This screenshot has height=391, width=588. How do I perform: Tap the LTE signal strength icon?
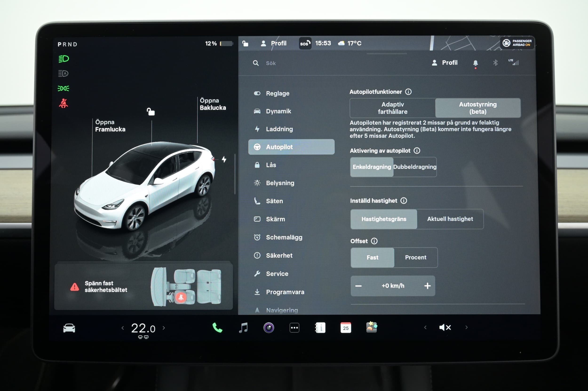click(514, 62)
